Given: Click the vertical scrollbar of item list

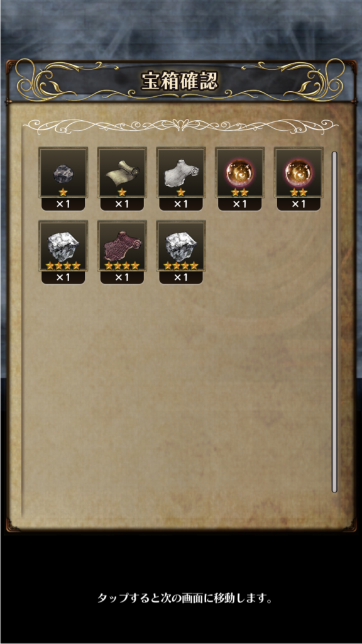Looking at the screenshot, I should (334, 322).
